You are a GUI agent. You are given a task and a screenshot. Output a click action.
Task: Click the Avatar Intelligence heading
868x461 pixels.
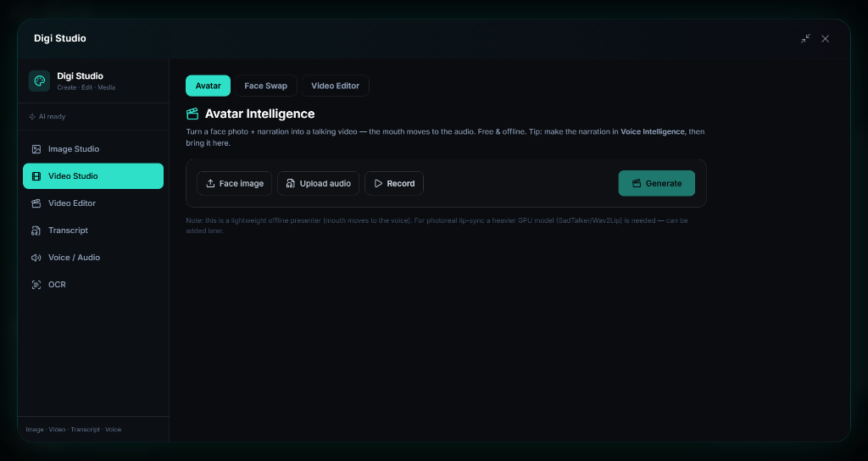pos(259,114)
